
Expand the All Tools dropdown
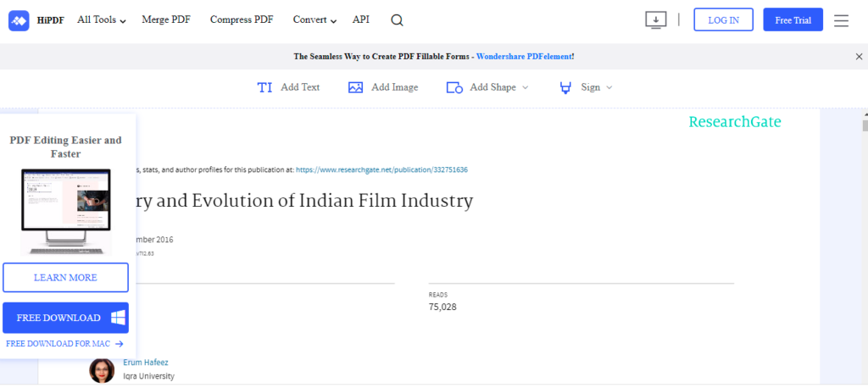tap(102, 20)
